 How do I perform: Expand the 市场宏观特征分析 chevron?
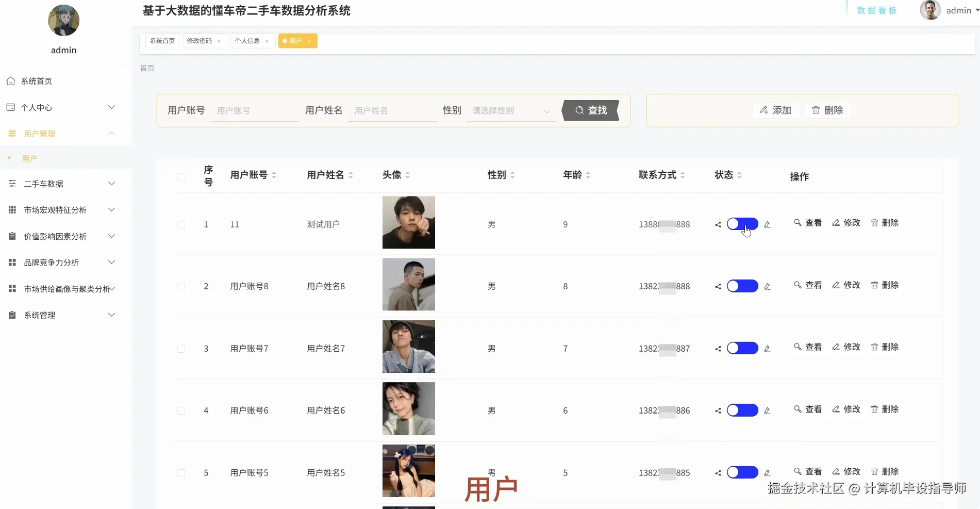tap(111, 210)
